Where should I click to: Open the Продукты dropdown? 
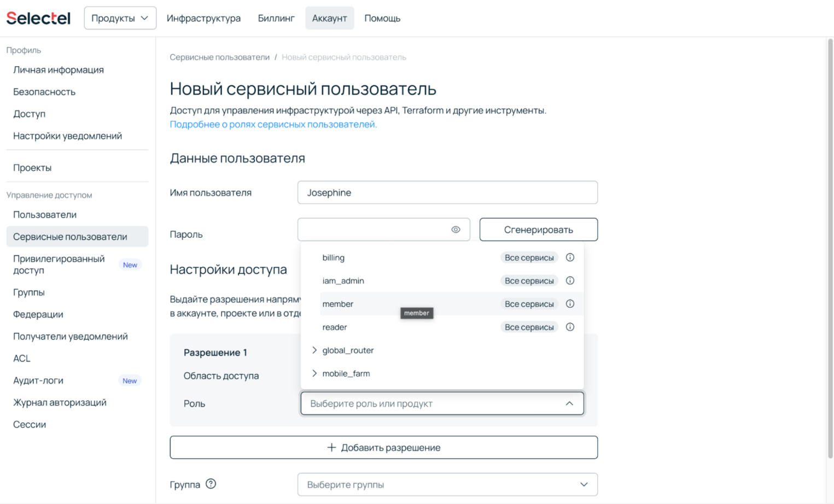tap(120, 17)
